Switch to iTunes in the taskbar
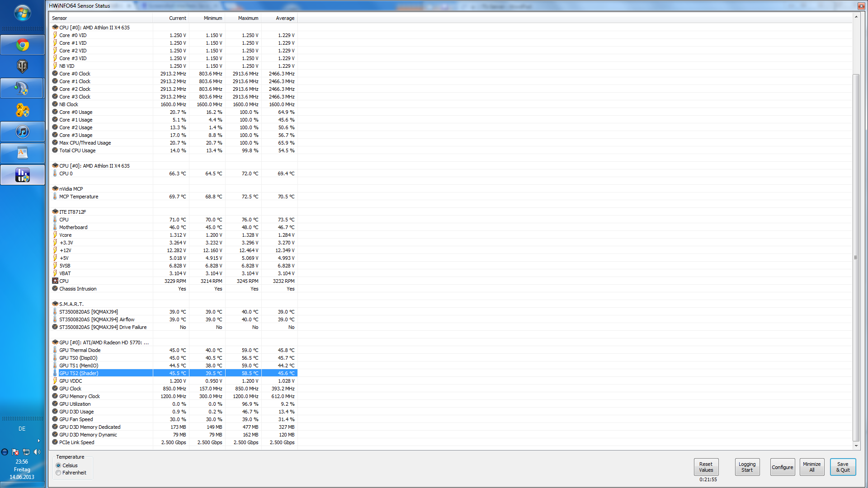This screenshot has height=488, width=868. click(22, 132)
